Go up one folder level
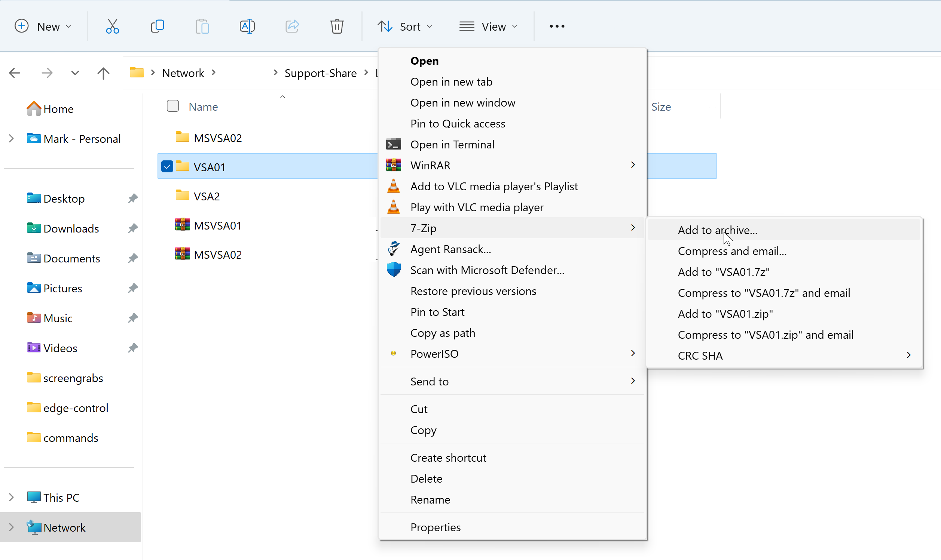The image size is (941, 560). [103, 73]
